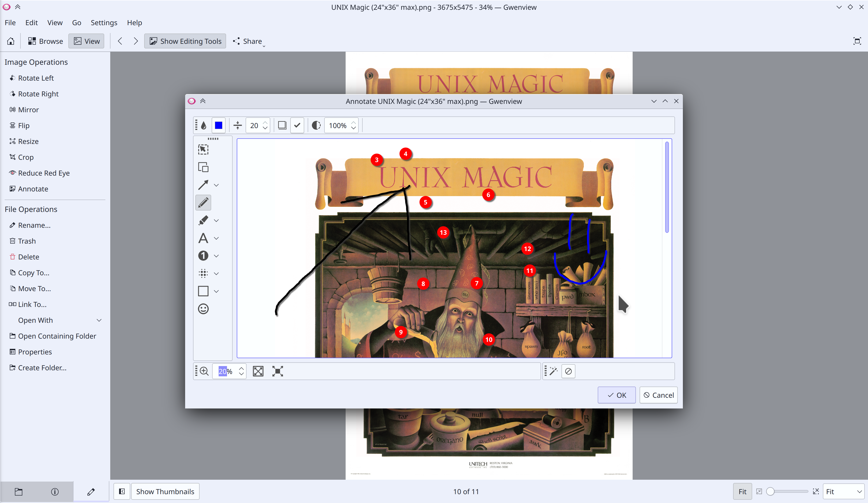Select the Text annotation tool

[203, 238]
